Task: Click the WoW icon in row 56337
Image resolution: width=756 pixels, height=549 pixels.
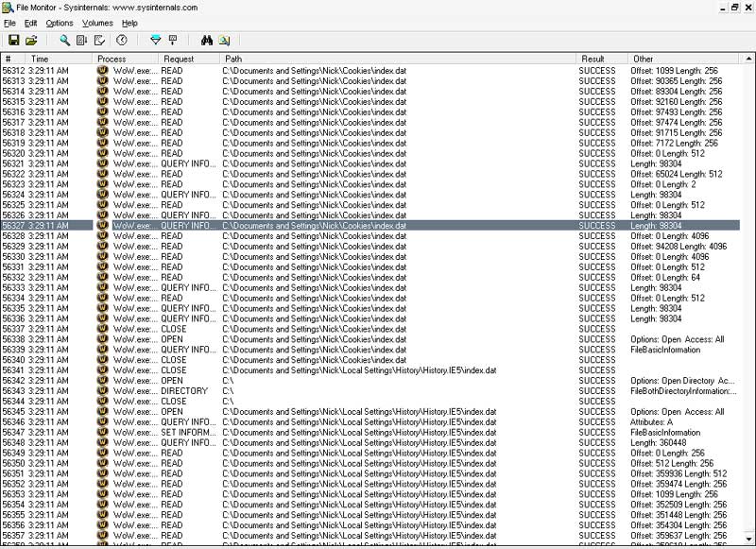Action: (102, 329)
